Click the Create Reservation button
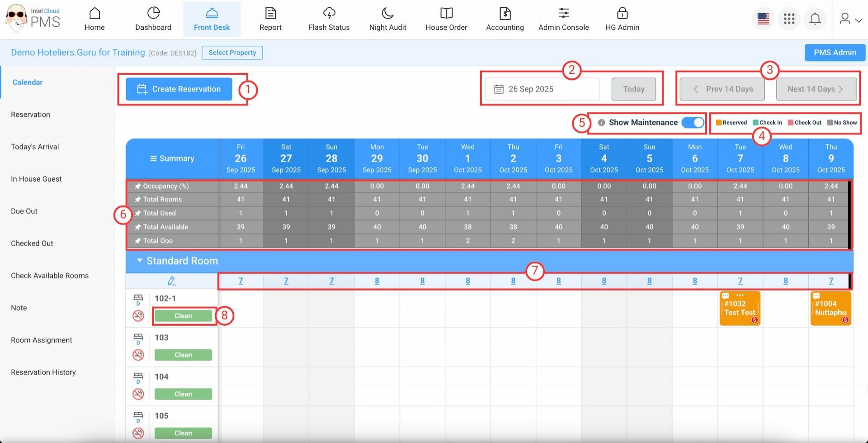The height and width of the screenshot is (443, 868). pyautogui.click(x=179, y=89)
